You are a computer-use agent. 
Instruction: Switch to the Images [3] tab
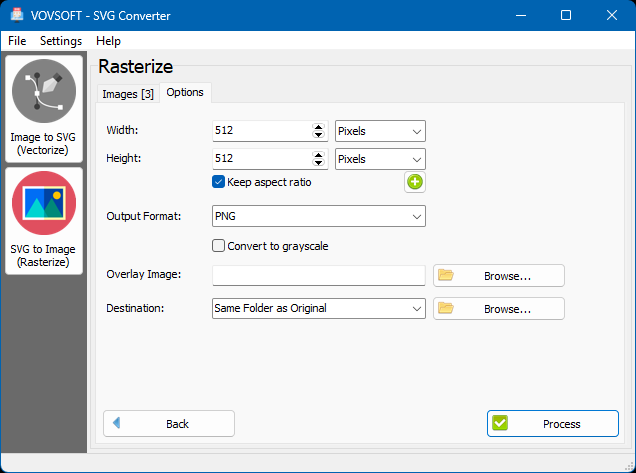pyautogui.click(x=128, y=94)
